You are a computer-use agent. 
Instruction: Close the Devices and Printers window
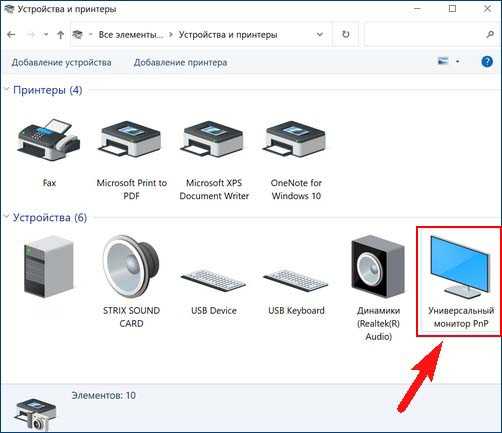tap(487, 9)
